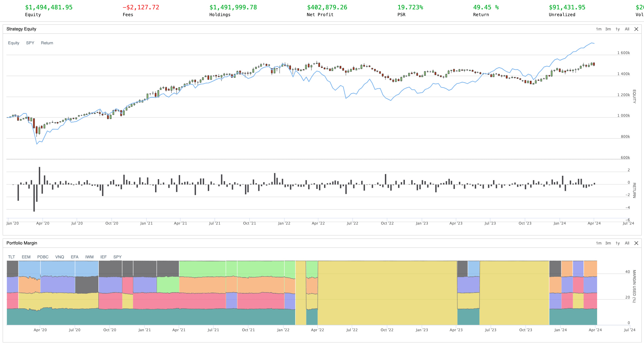
Task: Hide TLT in Portfolio Margin legend
Action: click(12, 257)
